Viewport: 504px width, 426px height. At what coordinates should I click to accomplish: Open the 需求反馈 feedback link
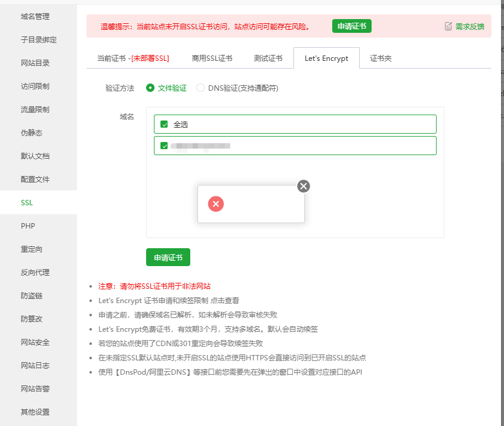click(469, 26)
